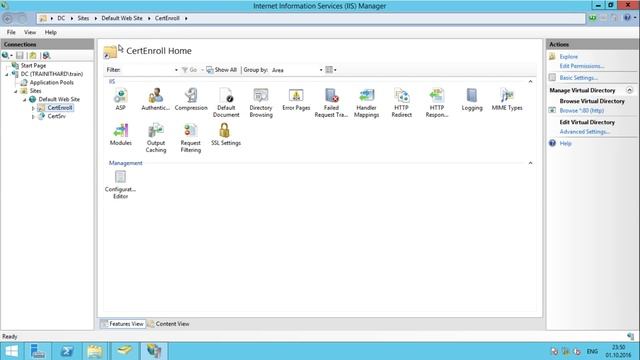Open Failed Request Tracing feature
The width and height of the screenshot is (640, 360).
point(331,103)
